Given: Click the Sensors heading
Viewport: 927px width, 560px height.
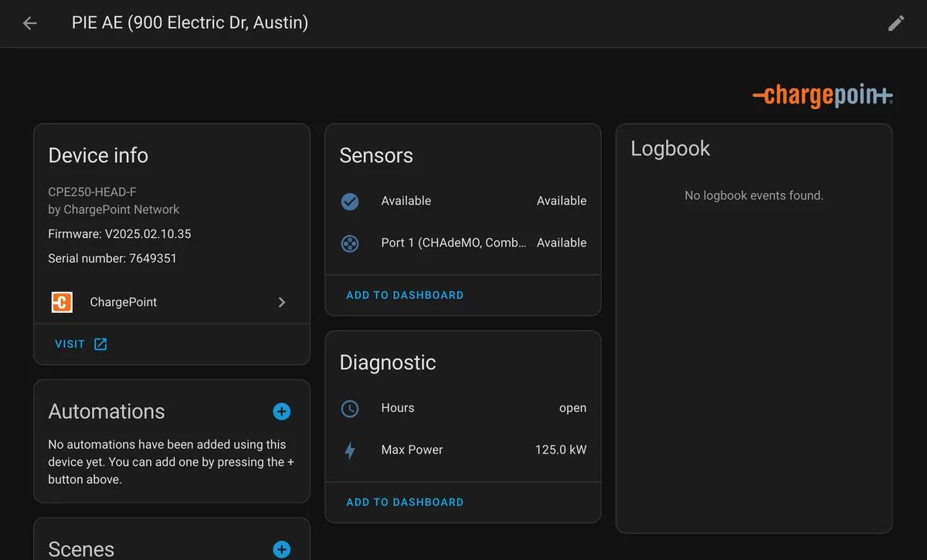Looking at the screenshot, I should pyautogui.click(x=376, y=155).
